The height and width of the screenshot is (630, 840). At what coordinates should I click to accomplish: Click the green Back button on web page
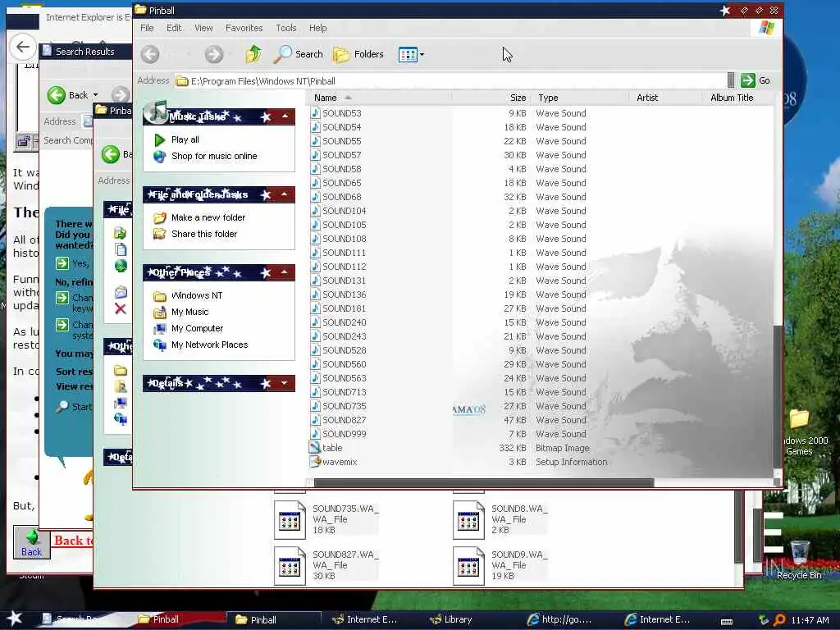(32, 542)
